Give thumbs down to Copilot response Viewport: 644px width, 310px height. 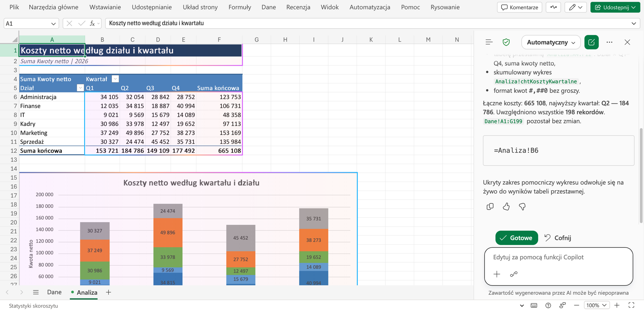coord(522,206)
